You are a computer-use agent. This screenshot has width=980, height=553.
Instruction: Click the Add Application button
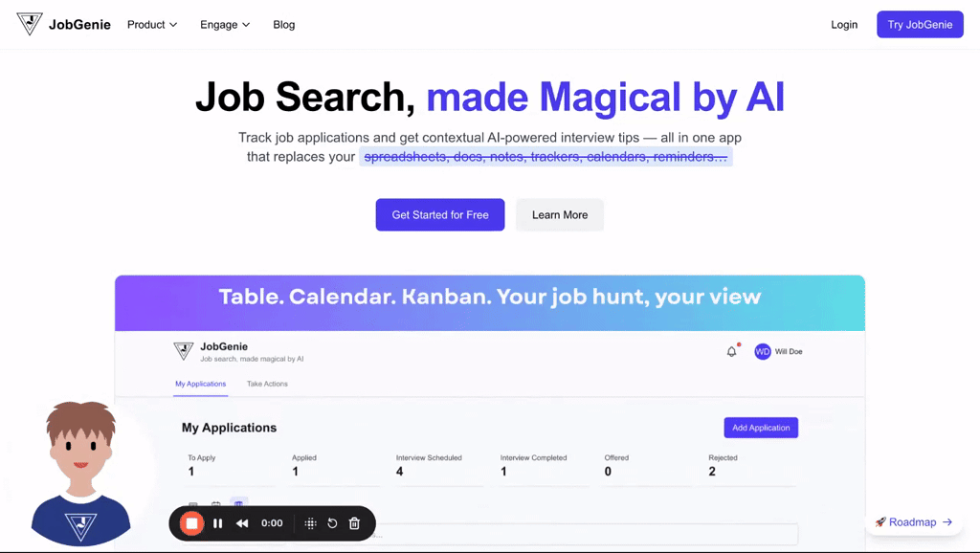(761, 428)
